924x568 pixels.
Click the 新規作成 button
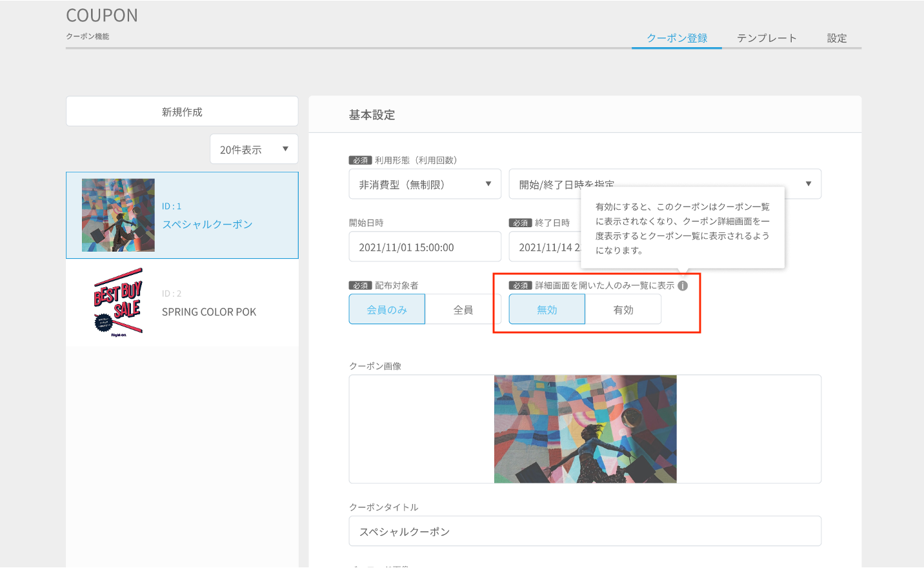pos(182,112)
